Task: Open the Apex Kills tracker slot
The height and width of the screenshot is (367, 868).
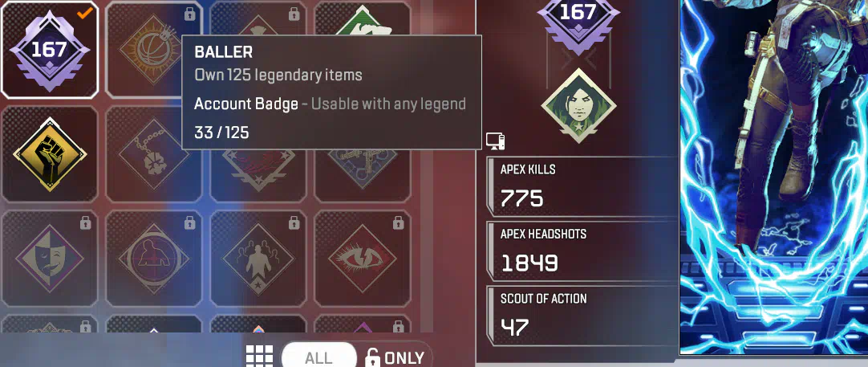Action: [x=582, y=187]
